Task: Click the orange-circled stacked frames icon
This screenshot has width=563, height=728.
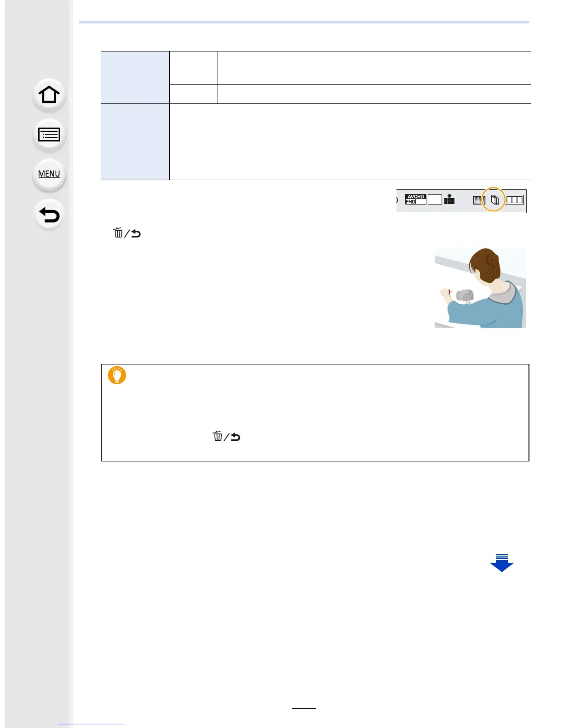Action: click(x=494, y=200)
